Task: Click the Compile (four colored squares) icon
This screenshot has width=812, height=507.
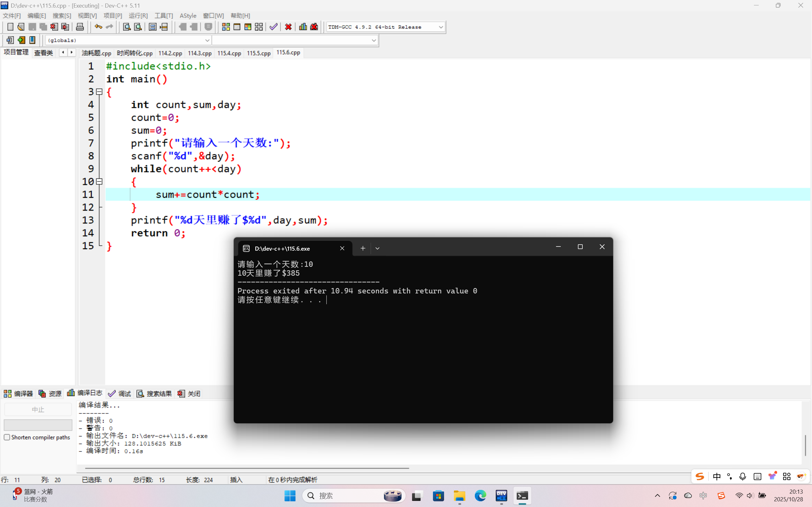Action: tap(226, 27)
